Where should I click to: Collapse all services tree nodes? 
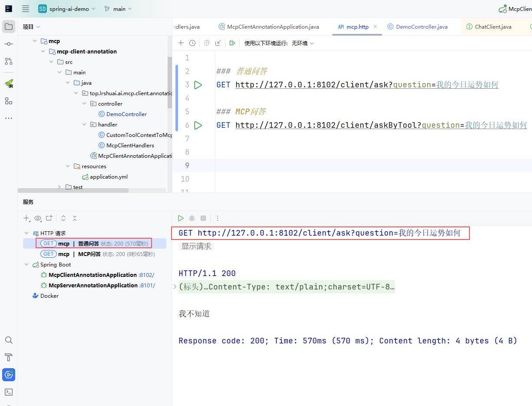click(75, 218)
